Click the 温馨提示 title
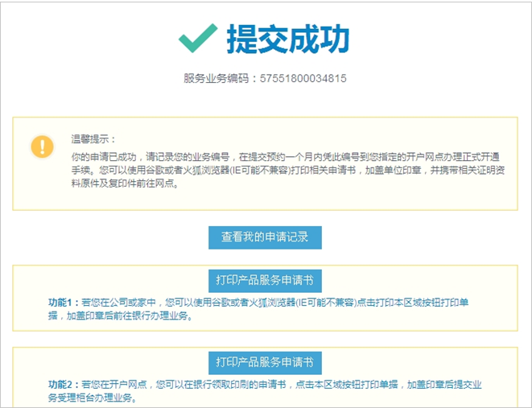This screenshot has height=408, width=532. point(93,139)
